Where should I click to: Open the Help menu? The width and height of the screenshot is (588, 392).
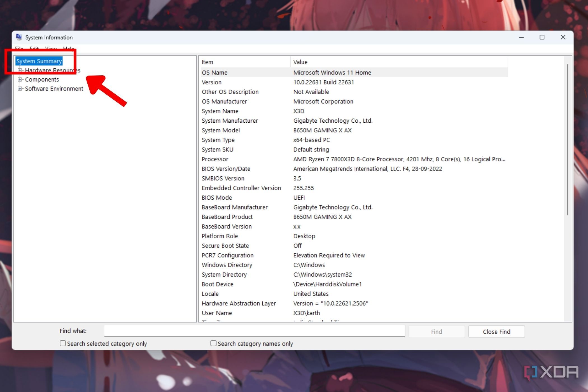[x=68, y=48]
